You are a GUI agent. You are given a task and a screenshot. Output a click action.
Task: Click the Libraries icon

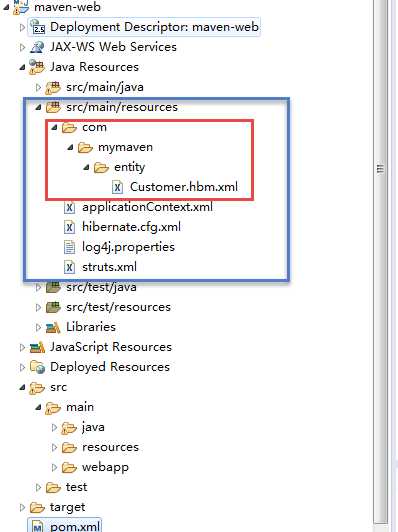pyautogui.click(x=53, y=327)
